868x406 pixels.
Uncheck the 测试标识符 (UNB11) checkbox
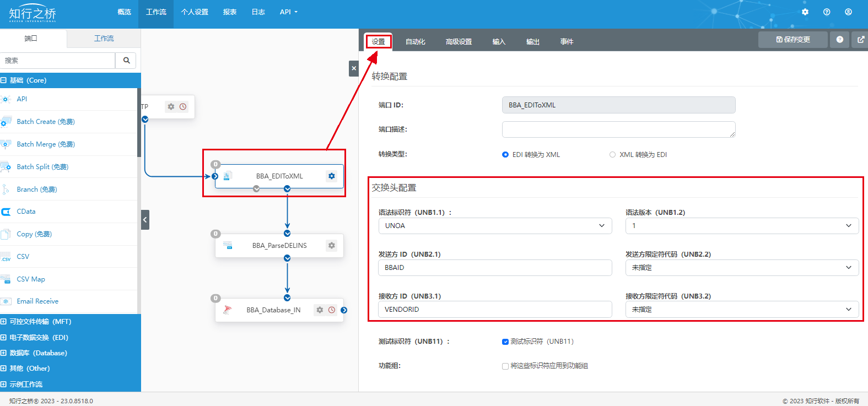point(505,342)
